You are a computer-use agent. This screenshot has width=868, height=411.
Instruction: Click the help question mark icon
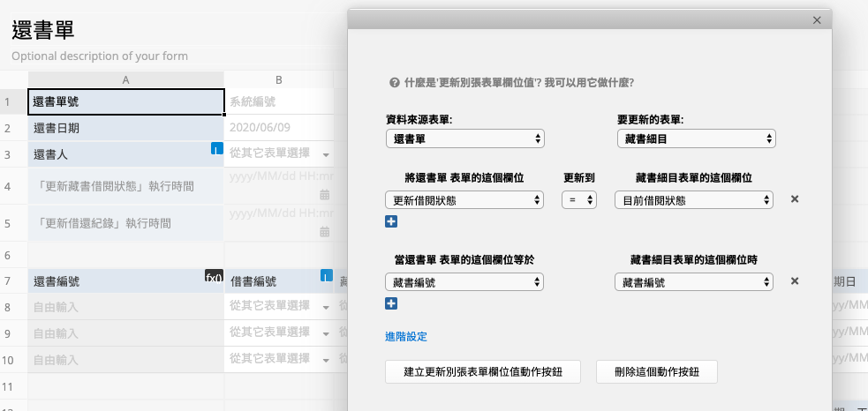click(x=395, y=83)
